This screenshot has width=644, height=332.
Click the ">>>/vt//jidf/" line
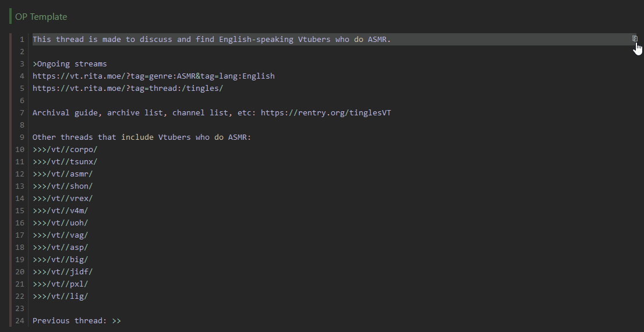point(63,271)
